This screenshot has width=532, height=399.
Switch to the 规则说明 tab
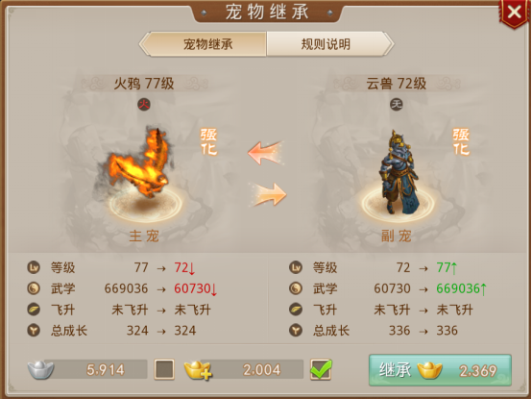click(326, 44)
